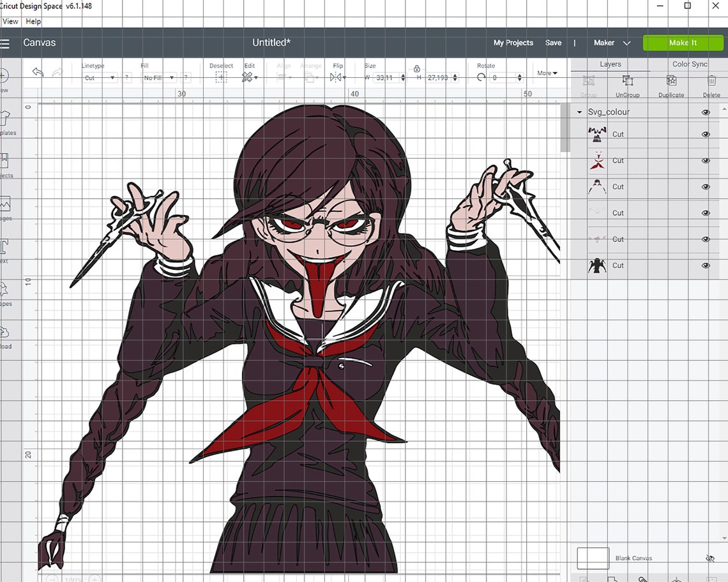728x582 pixels.
Task: Select the red scarf layer thumbnail
Action: point(597,161)
